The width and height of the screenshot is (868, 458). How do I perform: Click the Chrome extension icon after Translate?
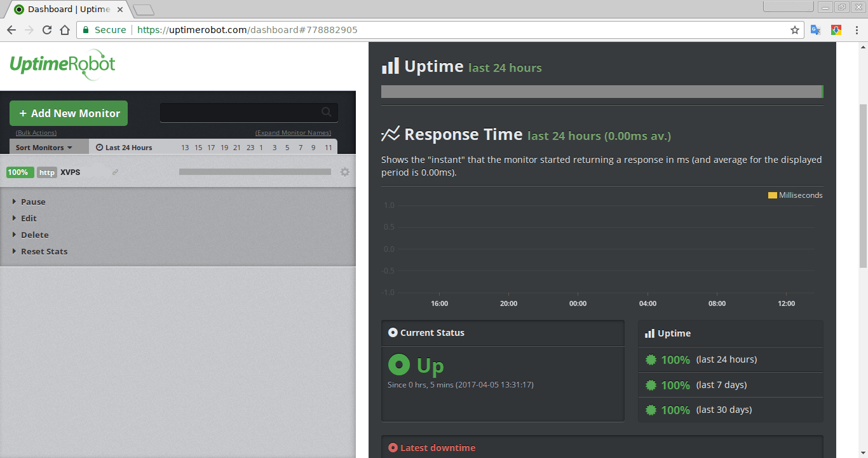[x=836, y=30]
